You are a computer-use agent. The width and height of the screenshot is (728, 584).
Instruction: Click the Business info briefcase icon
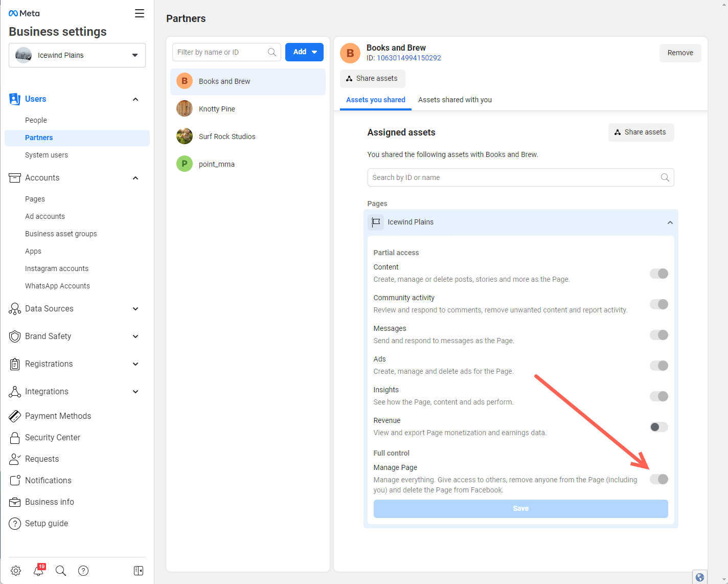[x=15, y=502]
